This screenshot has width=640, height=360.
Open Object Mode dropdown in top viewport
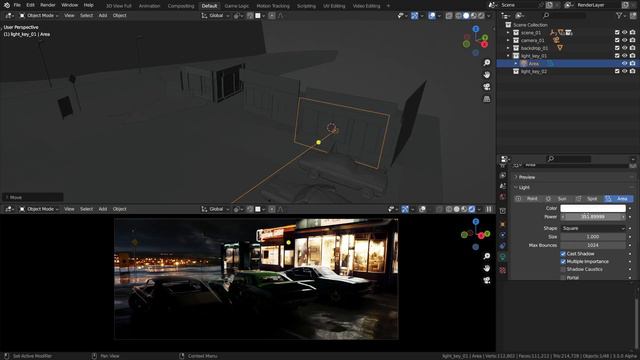pyautogui.click(x=39, y=16)
